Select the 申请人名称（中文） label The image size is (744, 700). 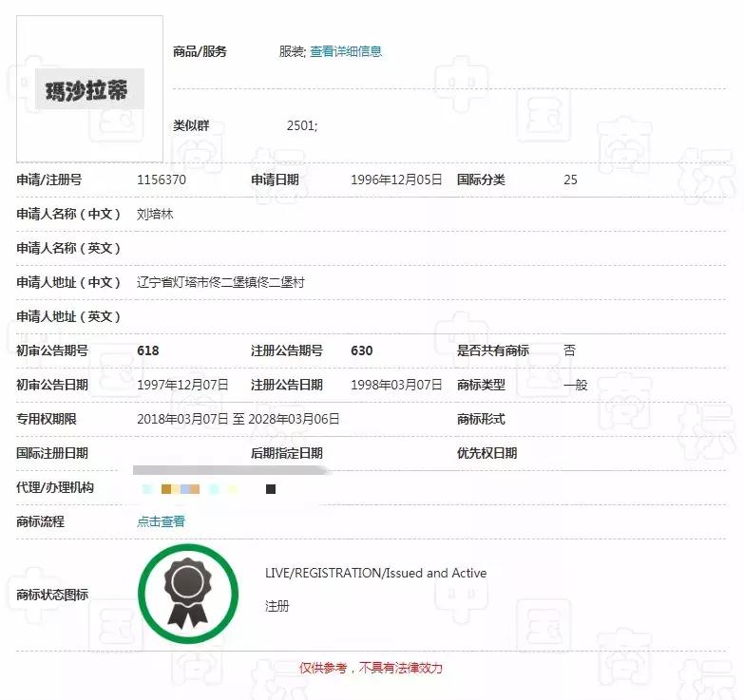[68, 214]
